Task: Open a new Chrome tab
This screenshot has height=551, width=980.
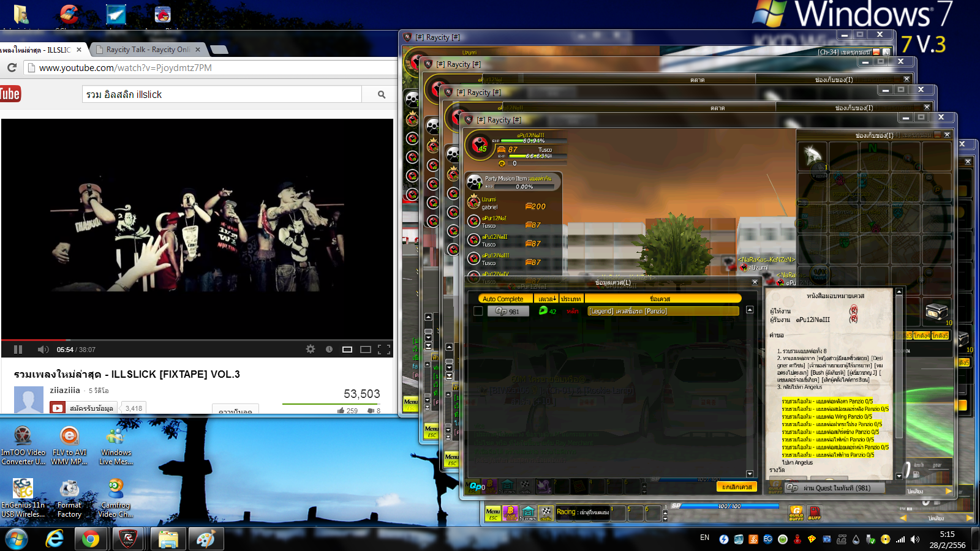Action: click(x=219, y=50)
